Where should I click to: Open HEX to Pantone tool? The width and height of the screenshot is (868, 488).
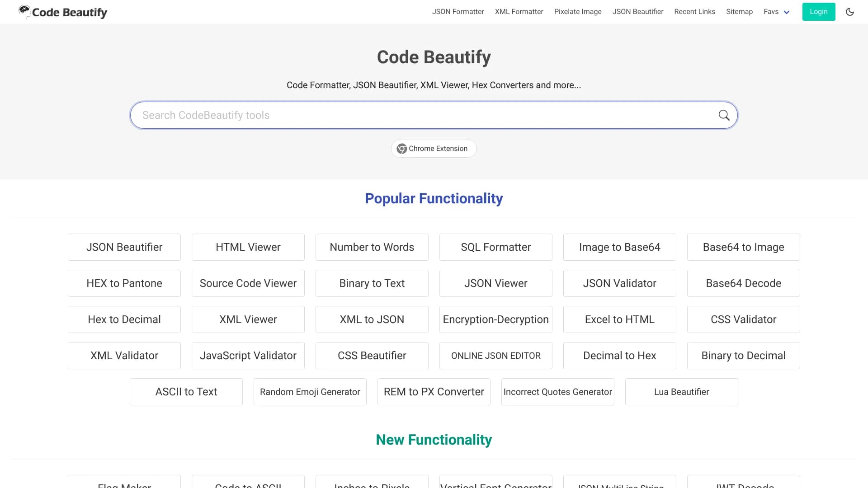[x=124, y=283]
